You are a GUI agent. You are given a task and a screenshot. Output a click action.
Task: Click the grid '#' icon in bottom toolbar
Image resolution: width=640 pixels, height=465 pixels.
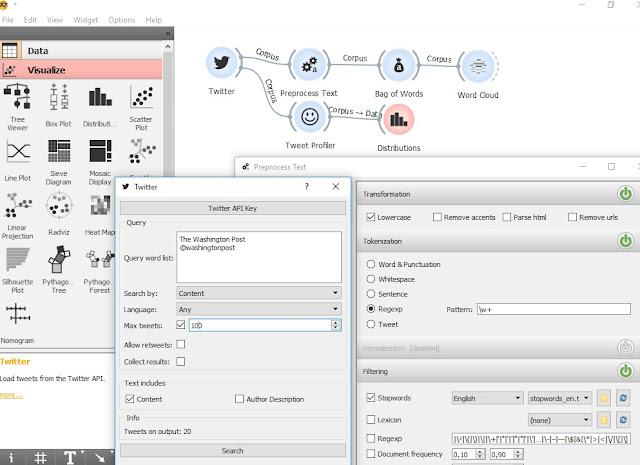[x=40, y=458]
